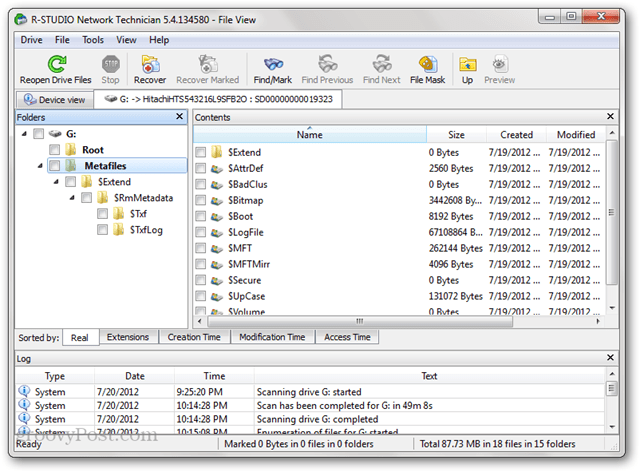Click the Name column header
The height and width of the screenshot is (472, 640).
[310, 134]
